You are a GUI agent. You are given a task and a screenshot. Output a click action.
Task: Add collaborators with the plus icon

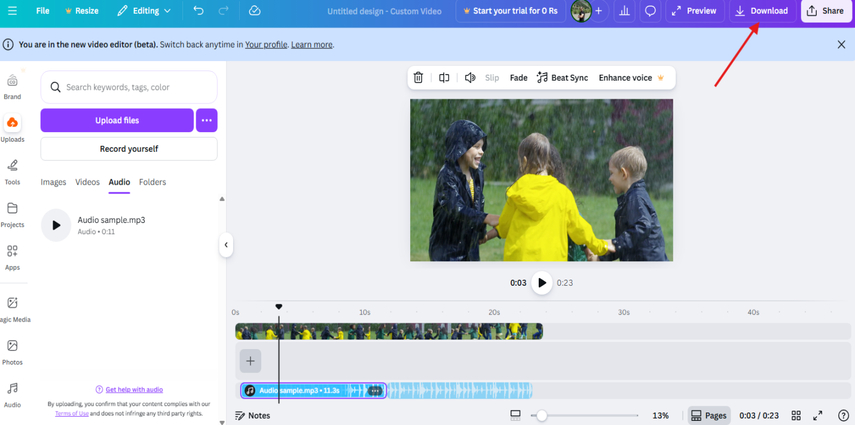click(x=599, y=11)
